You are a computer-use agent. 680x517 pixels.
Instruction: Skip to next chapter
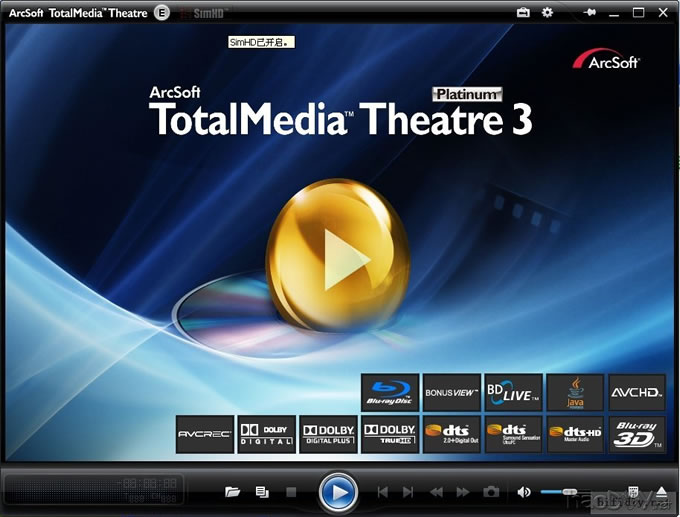tap(408, 492)
